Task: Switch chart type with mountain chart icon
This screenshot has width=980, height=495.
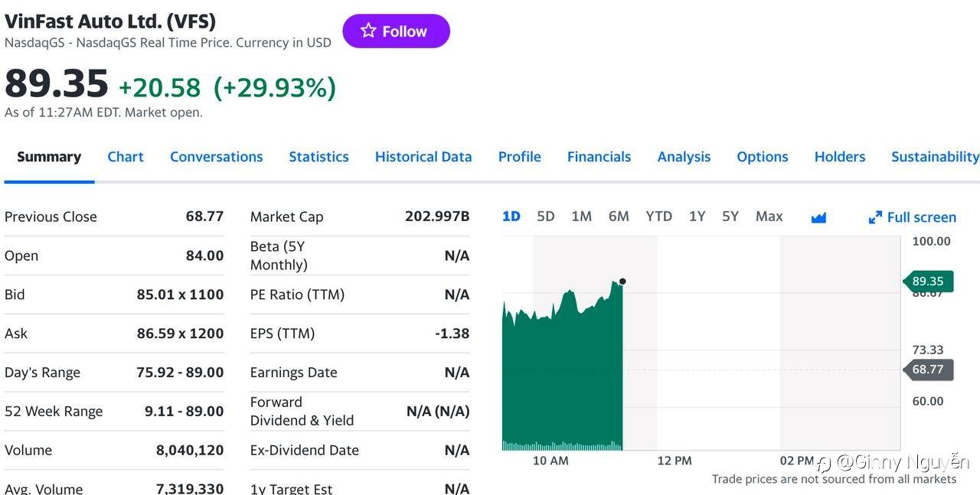Action: (818, 217)
